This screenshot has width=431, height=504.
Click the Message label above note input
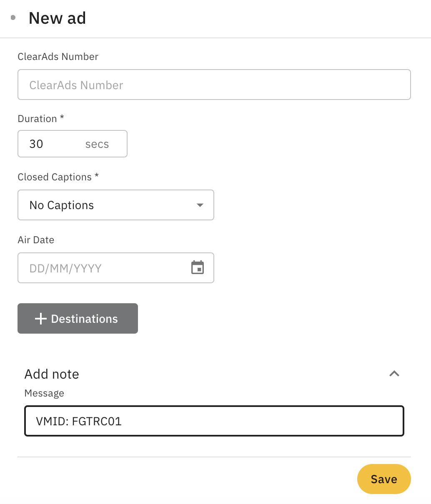[x=44, y=393]
